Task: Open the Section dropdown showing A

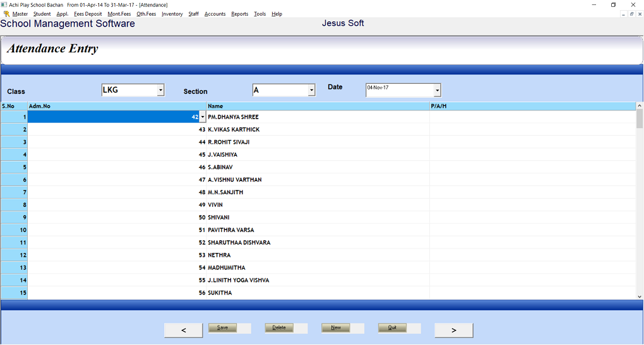Action: (311, 90)
